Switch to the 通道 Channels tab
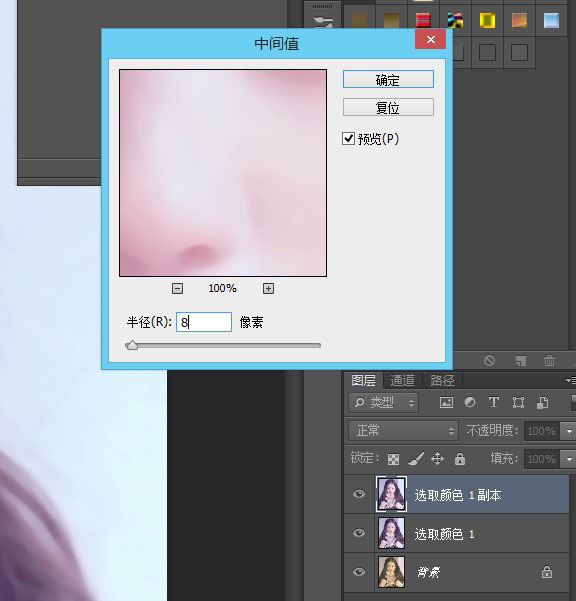 [402, 380]
